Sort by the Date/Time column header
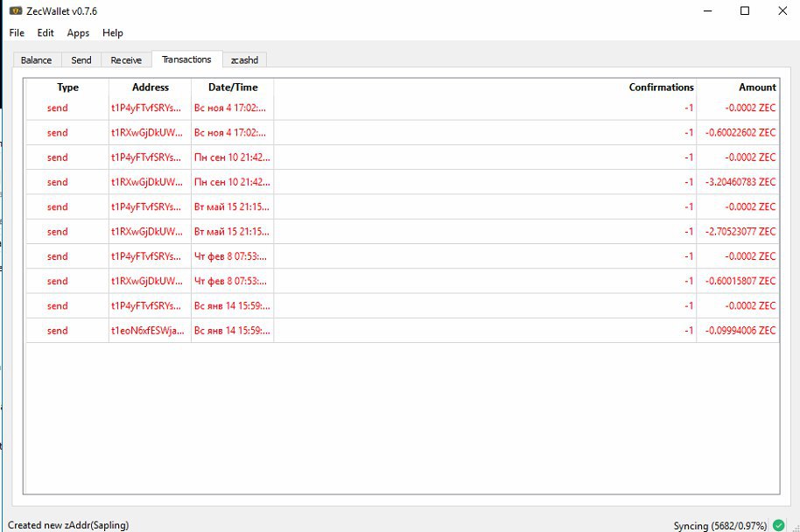Viewport: 800px width, 532px height. [233, 87]
